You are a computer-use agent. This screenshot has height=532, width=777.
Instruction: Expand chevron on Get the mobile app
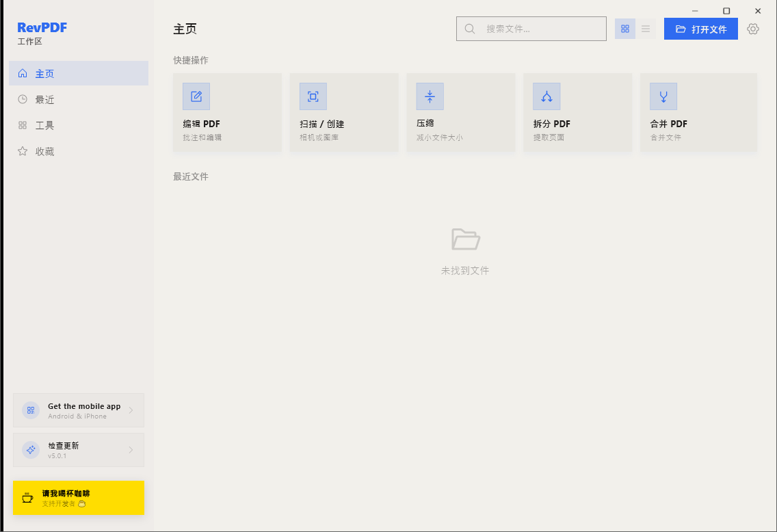click(131, 410)
